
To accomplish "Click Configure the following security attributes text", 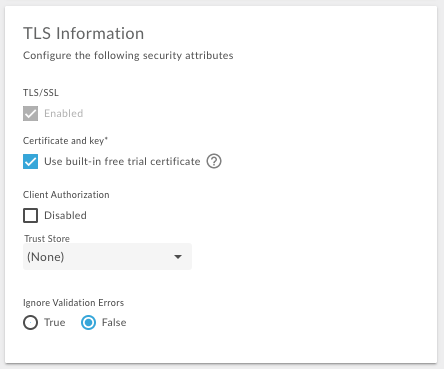I will tap(128, 55).
